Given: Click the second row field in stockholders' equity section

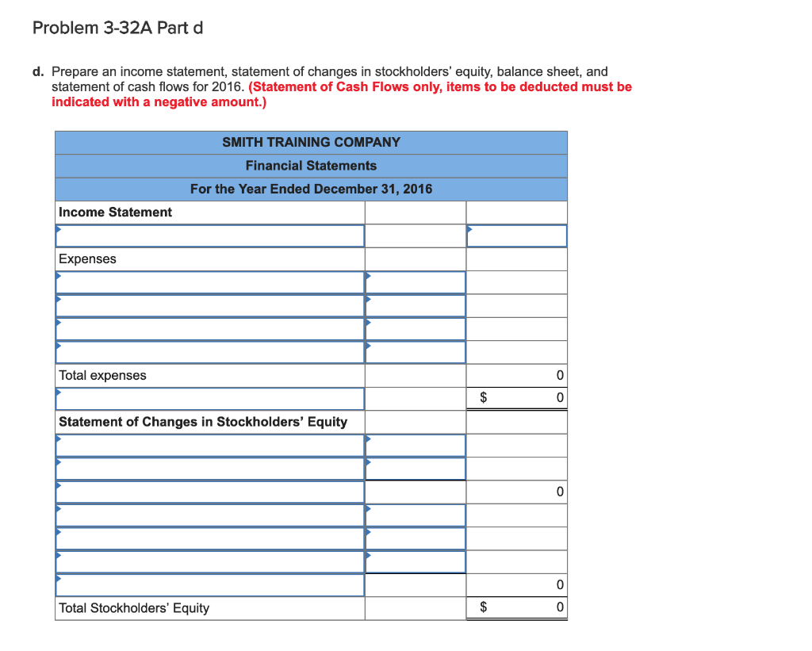Looking at the screenshot, I should click(x=209, y=468).
